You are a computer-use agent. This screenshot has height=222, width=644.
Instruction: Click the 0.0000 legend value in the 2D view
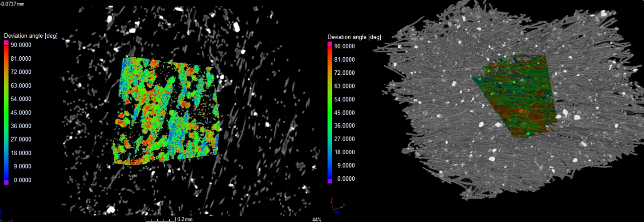(x=21, y=179)
